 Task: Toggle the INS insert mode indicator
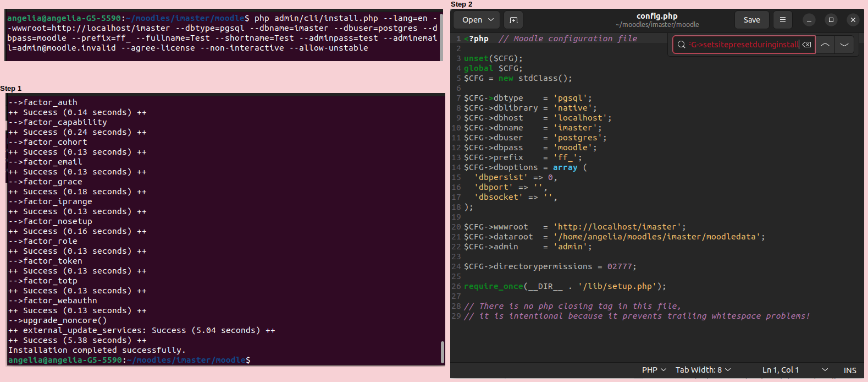[850, 370]
